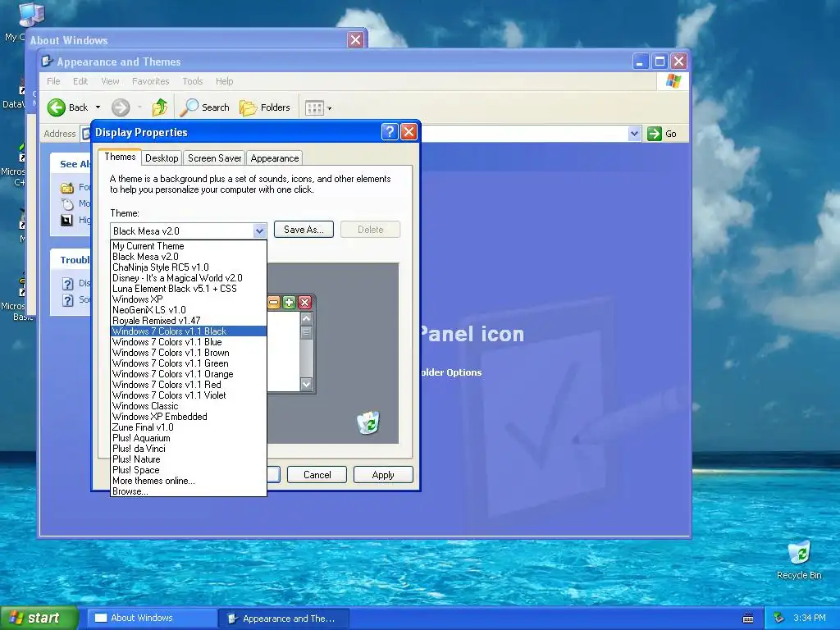The width and height of the screenshot is (840, 630).
Task: Click the Start button
Action: point(39,618)
